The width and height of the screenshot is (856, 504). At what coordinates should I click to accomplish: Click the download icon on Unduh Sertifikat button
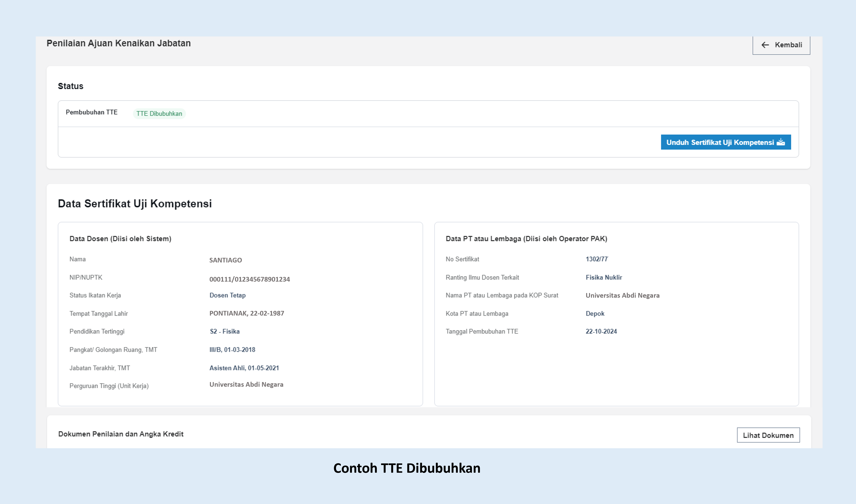781,142
